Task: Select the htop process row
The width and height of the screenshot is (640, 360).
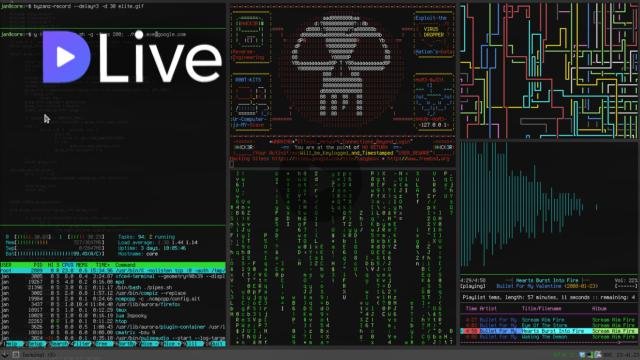Action: pyautogui.click(x=113, y=321)
